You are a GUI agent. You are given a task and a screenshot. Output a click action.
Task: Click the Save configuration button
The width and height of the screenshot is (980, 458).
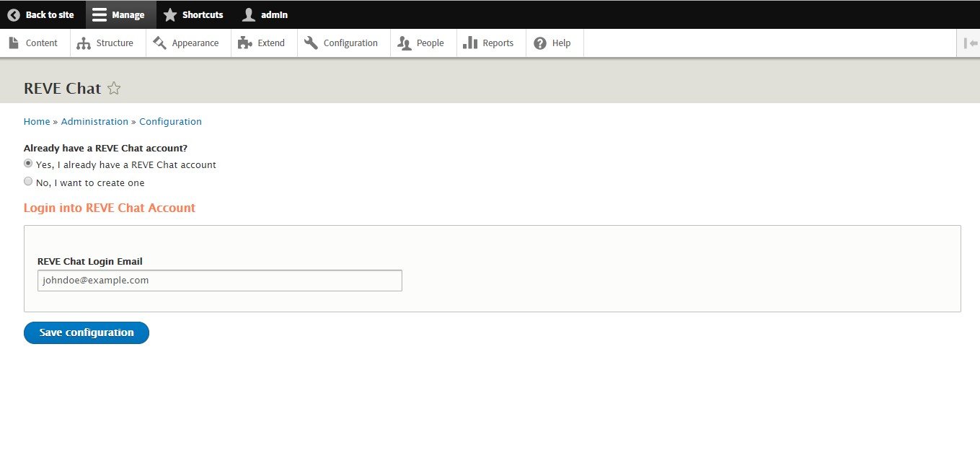click(x=87, y=333)
